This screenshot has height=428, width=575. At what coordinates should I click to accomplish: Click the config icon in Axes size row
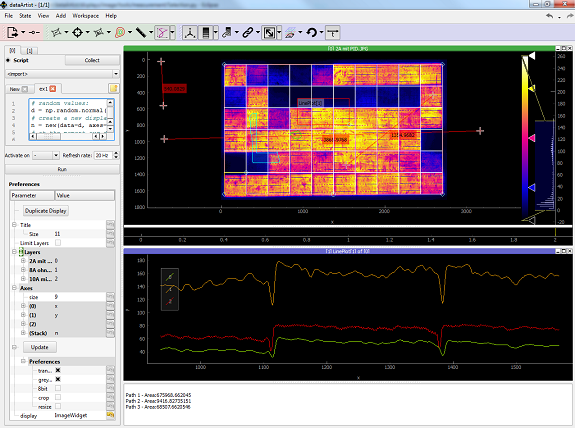(110, 297)
